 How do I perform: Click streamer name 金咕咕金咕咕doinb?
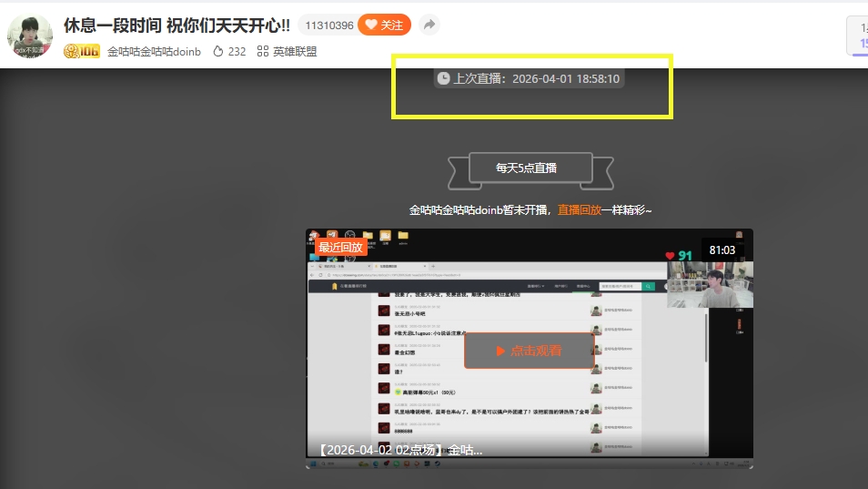(x=154, y=52)
